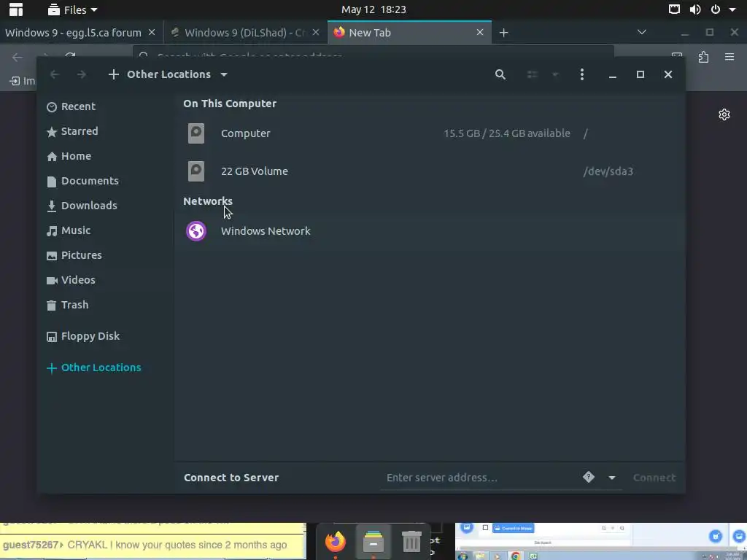Open Firefox extensions puzzle icon

click(703, 58)
